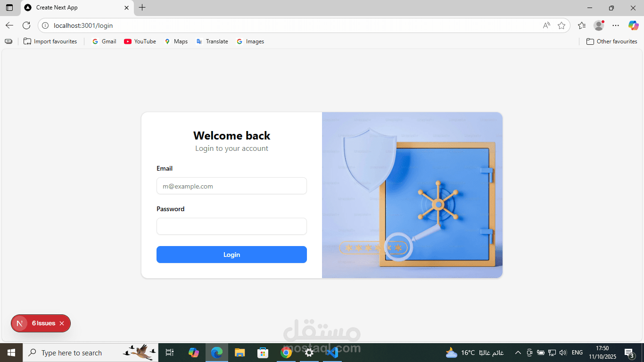
Task: Click the safe and shield illustration
Action: tap(412, 195)
